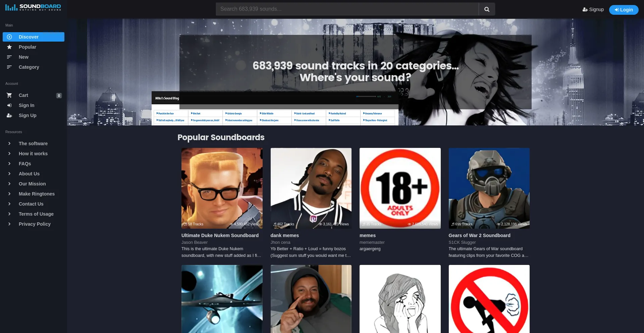Expand the Privacy Policy chevron
Image resolution: width=644 pixels, height=333 pixels.
(9, 224)
